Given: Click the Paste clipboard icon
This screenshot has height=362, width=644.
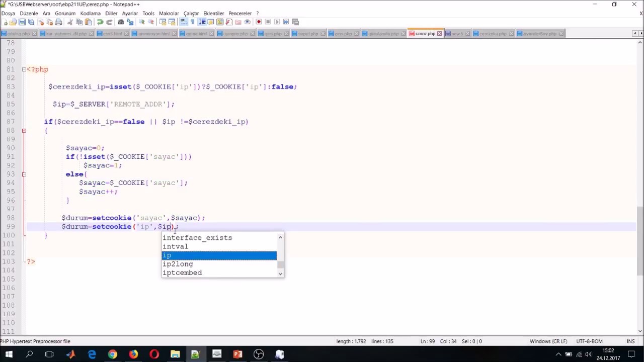Looking at the screenshot, I should coord(88,22).
